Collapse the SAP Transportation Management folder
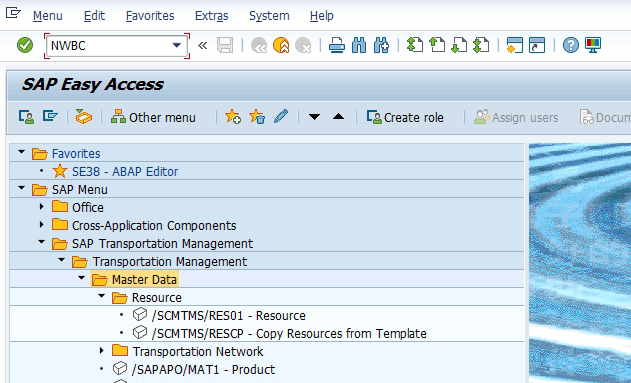This screenshot has width=631, height=383. click(x=42, y=243)
